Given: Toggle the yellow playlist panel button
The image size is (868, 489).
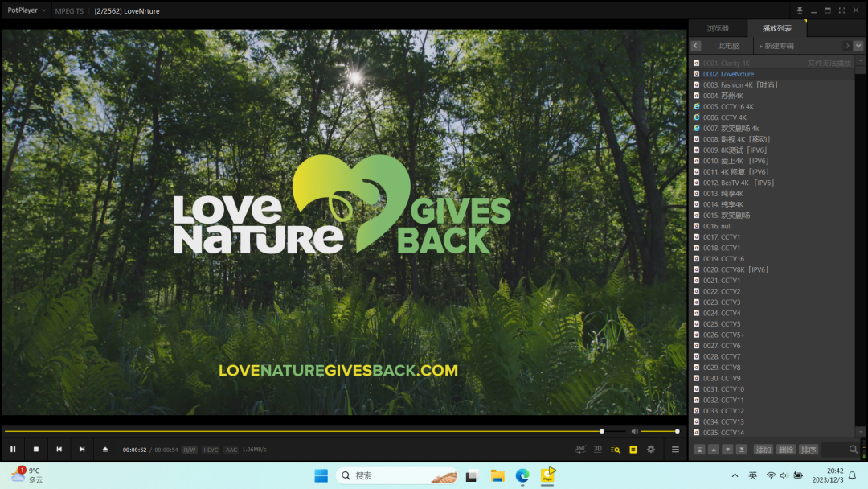Looking at the screenshot, I should click(x=633, y=449).
